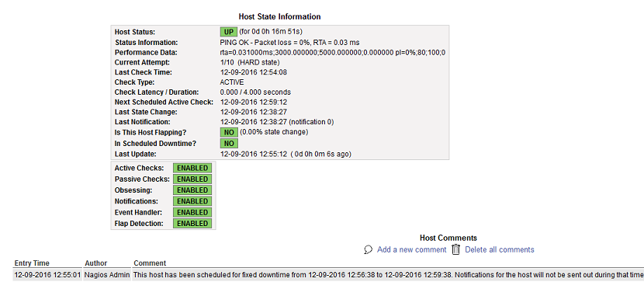
Task: Click the 0.000 / 4.000 seconds value
Action: [255, 92]
